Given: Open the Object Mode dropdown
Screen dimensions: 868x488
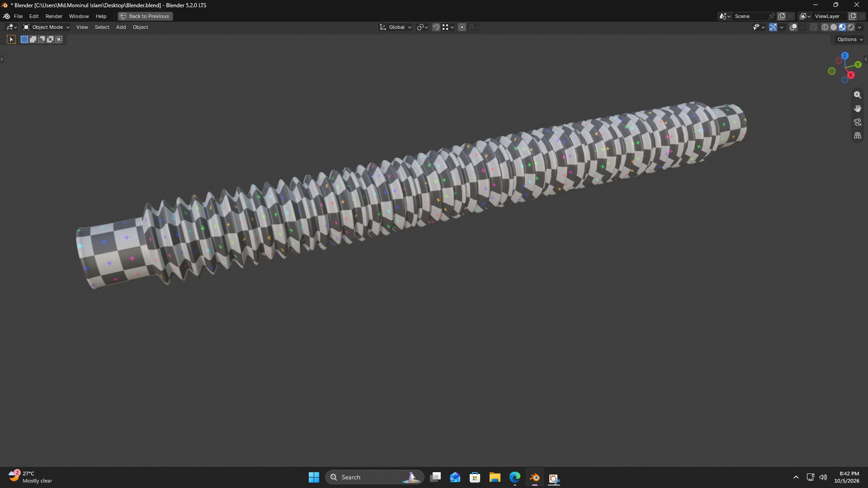Looking at the screenshot, I should [x=46, y=28].
